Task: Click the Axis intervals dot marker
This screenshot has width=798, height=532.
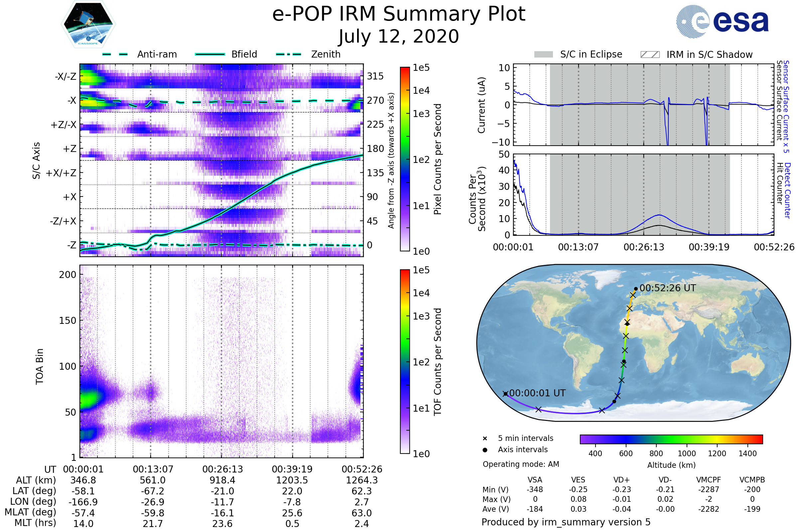Action: click(485, 450)
